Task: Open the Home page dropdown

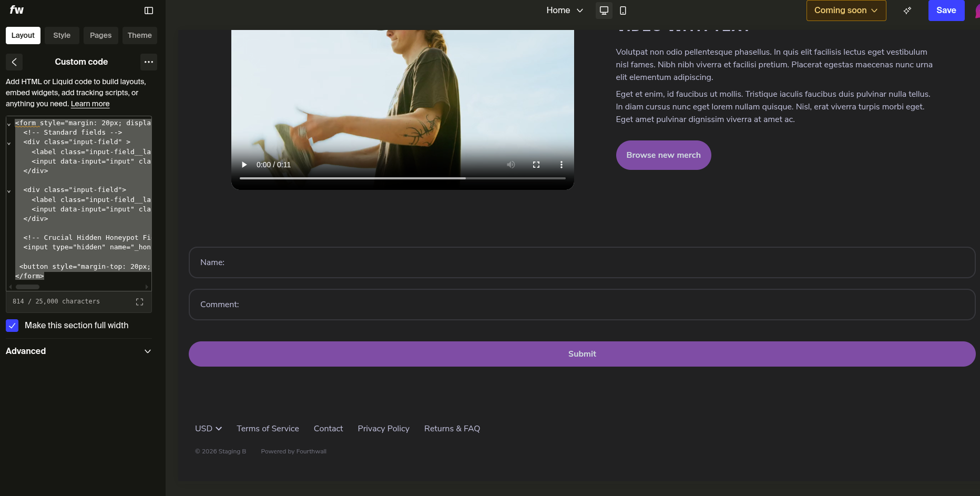Action: pyautogui.click(x=565, y=11)
